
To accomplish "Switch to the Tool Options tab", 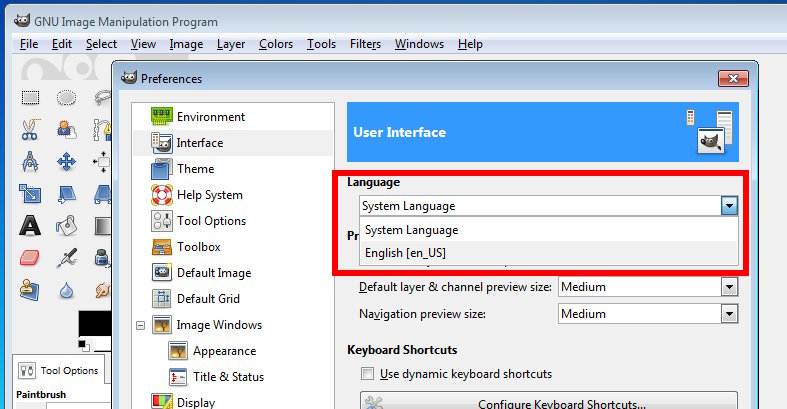I will 59,370.
